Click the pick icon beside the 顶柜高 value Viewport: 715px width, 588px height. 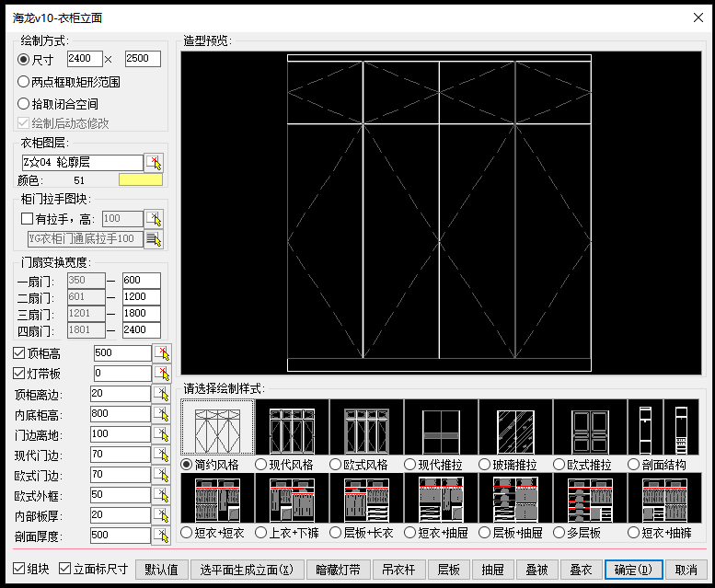coord(162,353)
